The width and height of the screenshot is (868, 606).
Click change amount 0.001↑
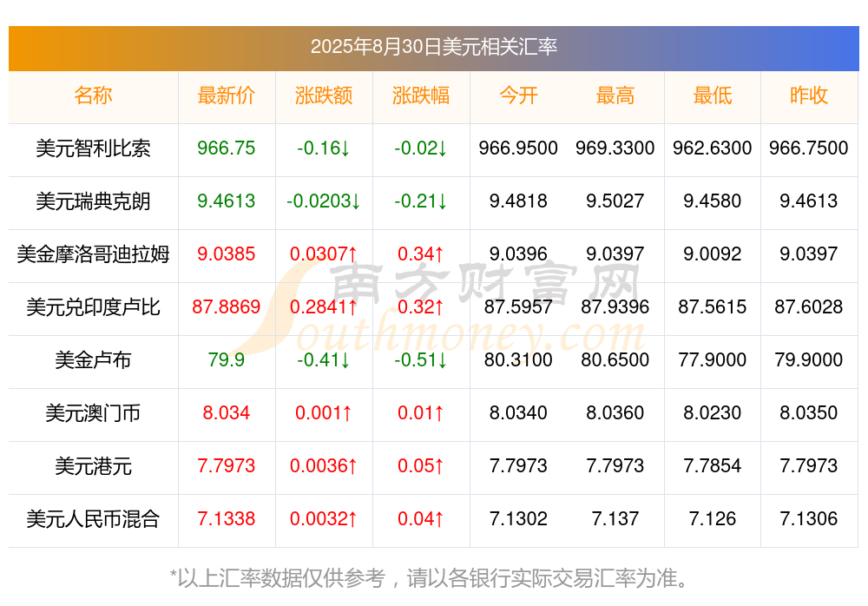tap(323, 413)
